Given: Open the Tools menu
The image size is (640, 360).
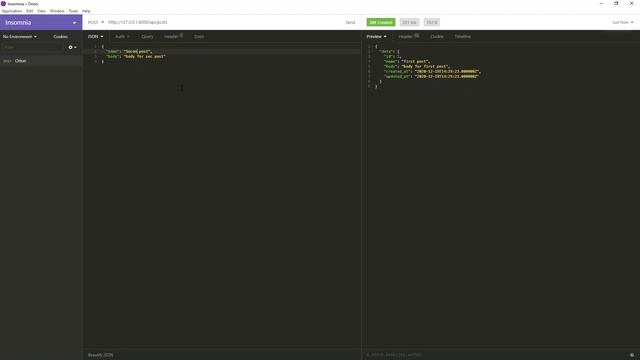Looking at the screenshot, I should tap(73, 11).
